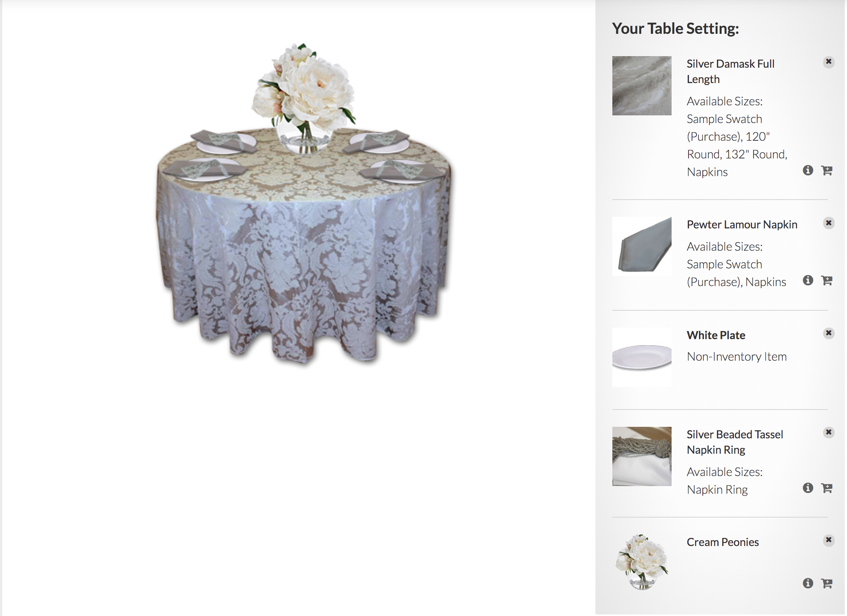The image size is (847, 616).
Task: Click the Silver Beaded Tassel ring thumbnail
Action: [642, 456]
